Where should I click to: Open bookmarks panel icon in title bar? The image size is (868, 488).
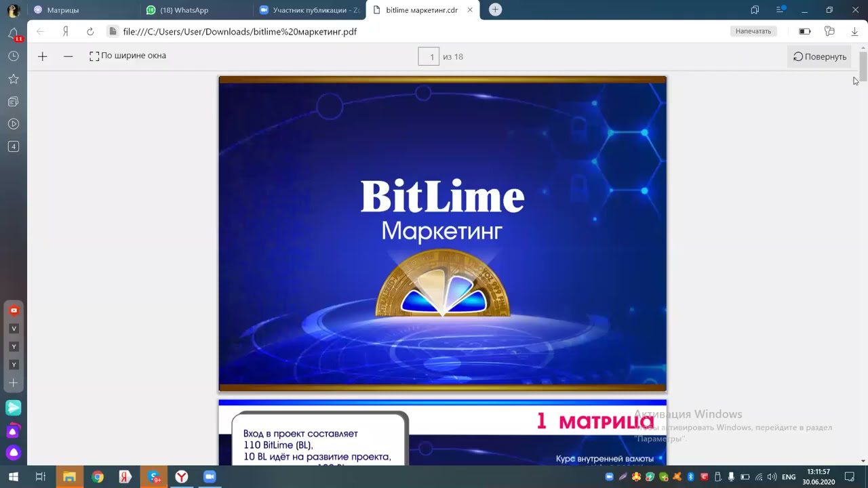point(755,10)
